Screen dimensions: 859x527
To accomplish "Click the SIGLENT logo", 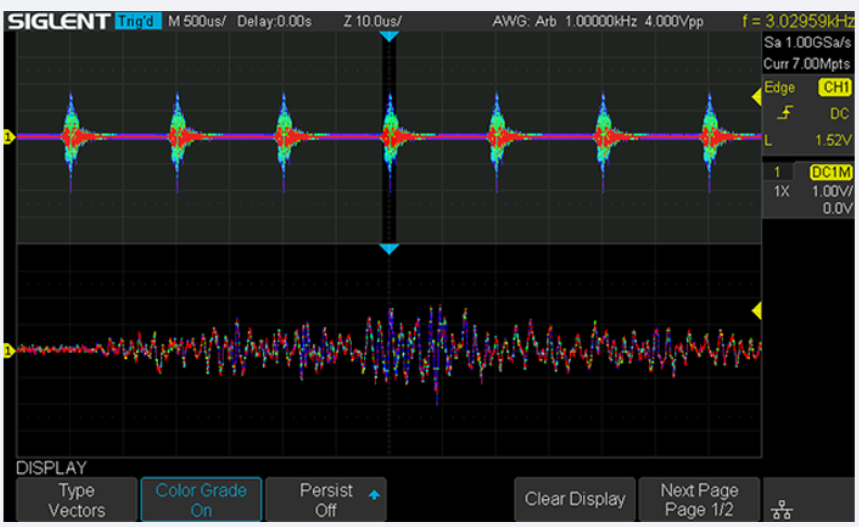I will tap(58, 21).
